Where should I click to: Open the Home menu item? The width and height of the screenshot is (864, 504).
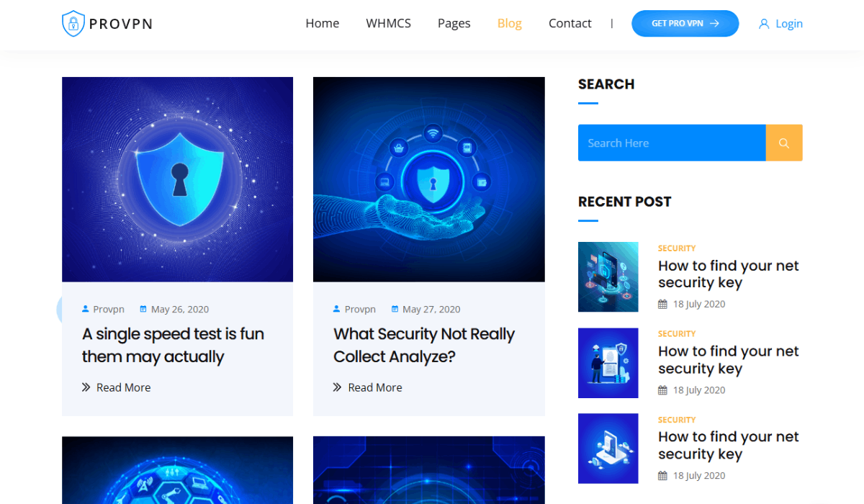point(323,23)
